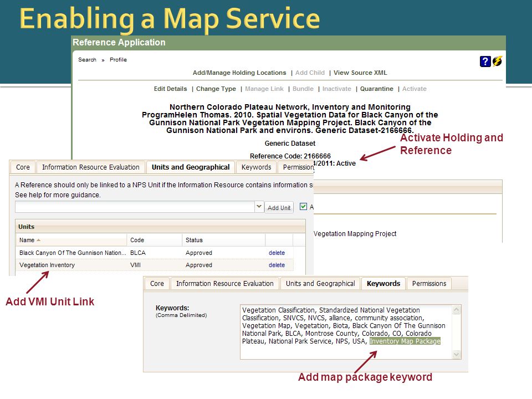Click the Manage Link option
This screenshot has width=532, height=399.
click(x=264, y=89)
